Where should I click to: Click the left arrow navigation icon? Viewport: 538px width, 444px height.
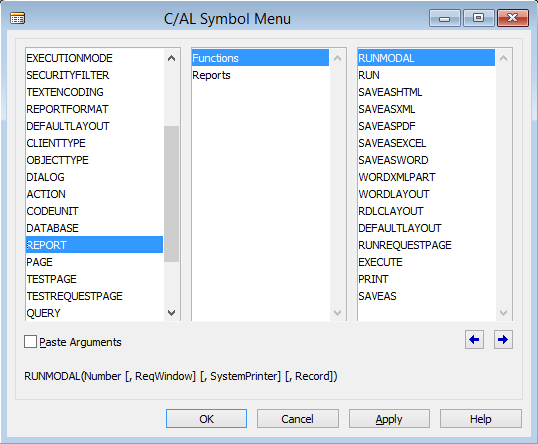(474, 340)
